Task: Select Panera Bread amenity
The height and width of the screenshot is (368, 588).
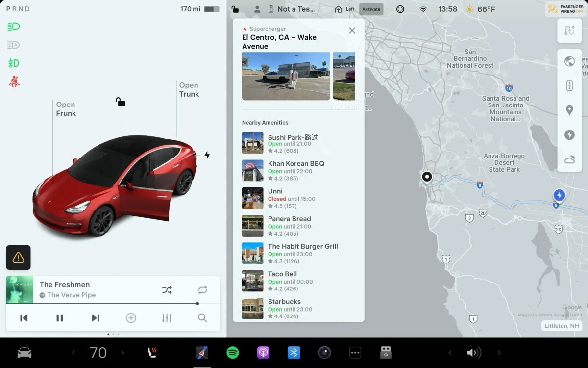Action: pos(298,226)
